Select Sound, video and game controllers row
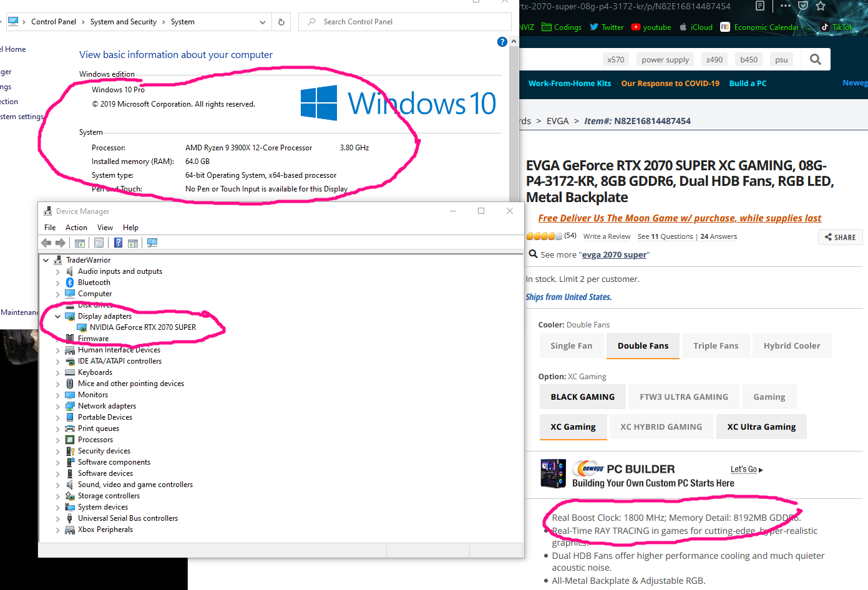Viewport: 868px width, 590px height. (135, 485)
